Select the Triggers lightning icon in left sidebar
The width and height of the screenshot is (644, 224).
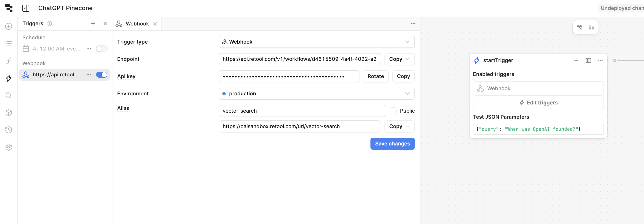pyautogui.click(x=8, y=78)
